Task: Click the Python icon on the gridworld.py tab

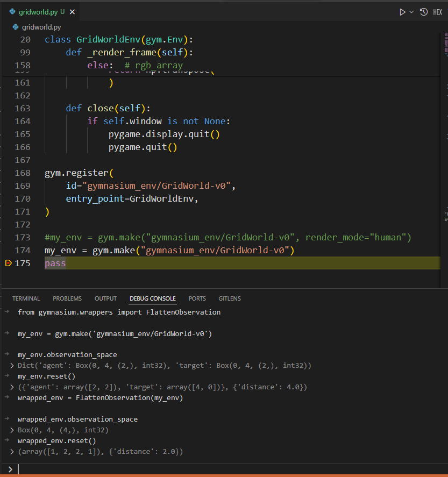Action: point(12,12)
